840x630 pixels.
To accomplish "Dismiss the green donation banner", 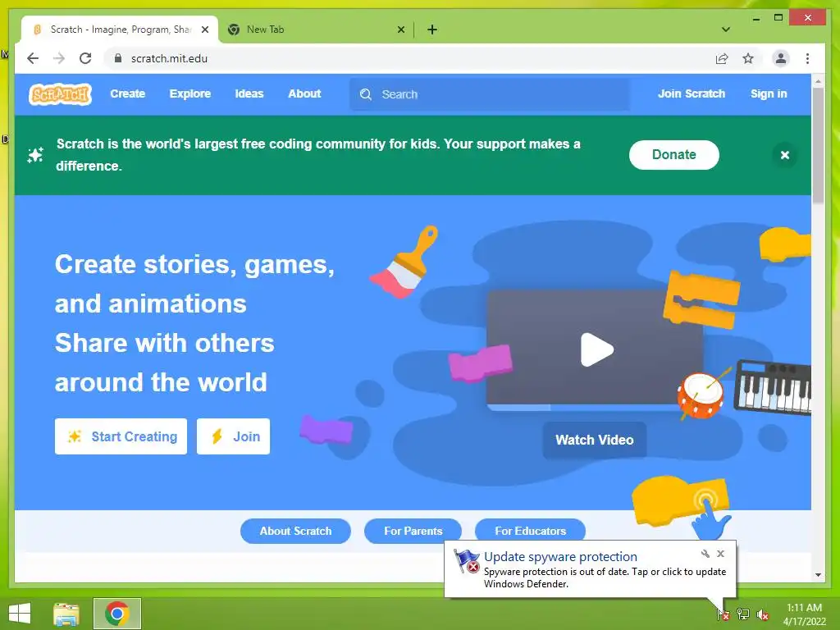I will click(x=785, y=155).
